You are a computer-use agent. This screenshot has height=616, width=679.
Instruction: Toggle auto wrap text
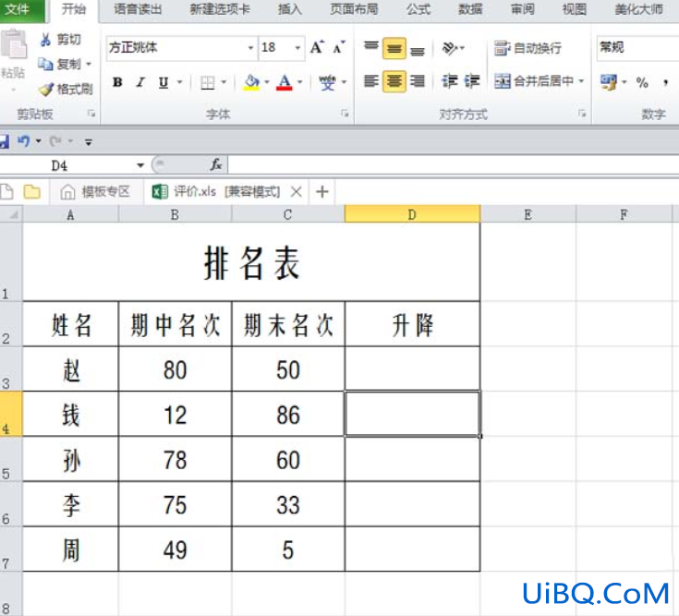(527, 48)
